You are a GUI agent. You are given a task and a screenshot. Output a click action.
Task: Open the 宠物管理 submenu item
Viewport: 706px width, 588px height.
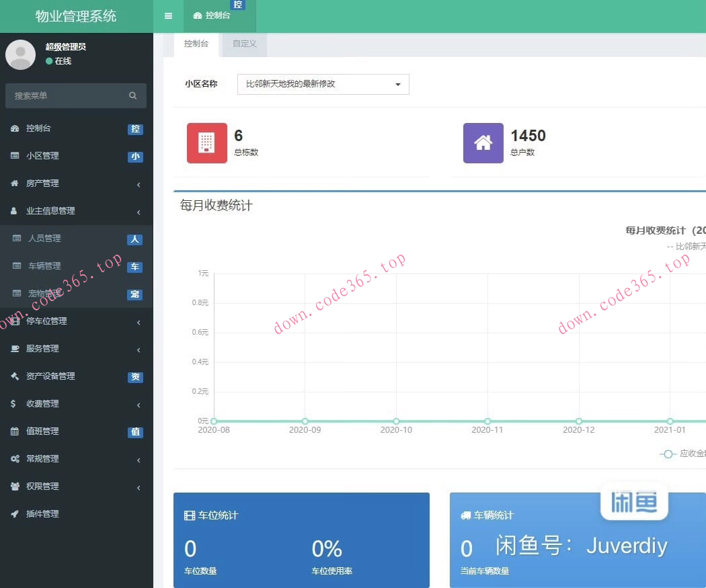point(77,294)
